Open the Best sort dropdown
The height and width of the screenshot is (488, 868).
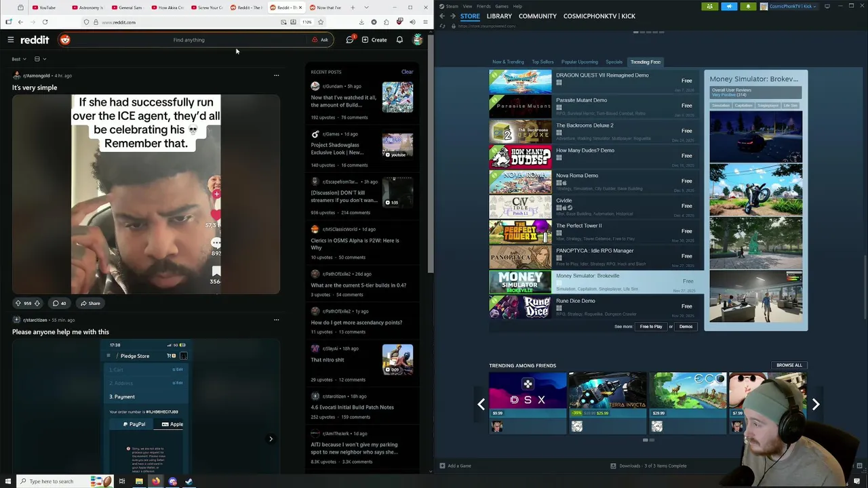[x=19, y=59]
